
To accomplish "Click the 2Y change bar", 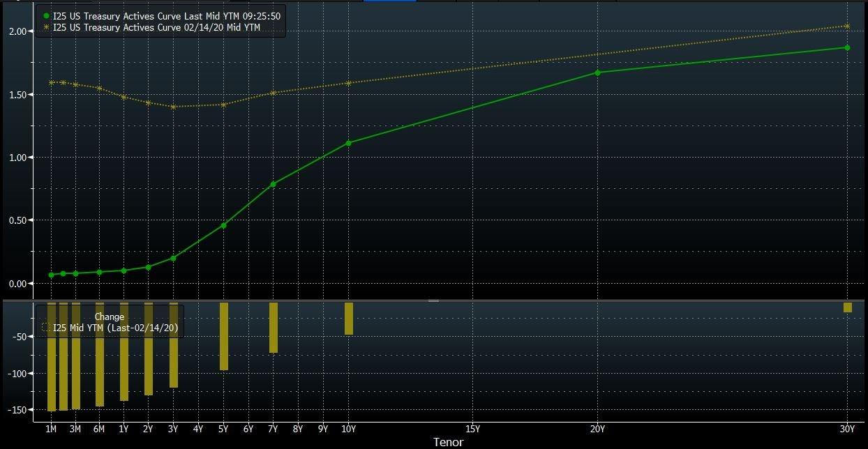I will [x=149, y=349].
